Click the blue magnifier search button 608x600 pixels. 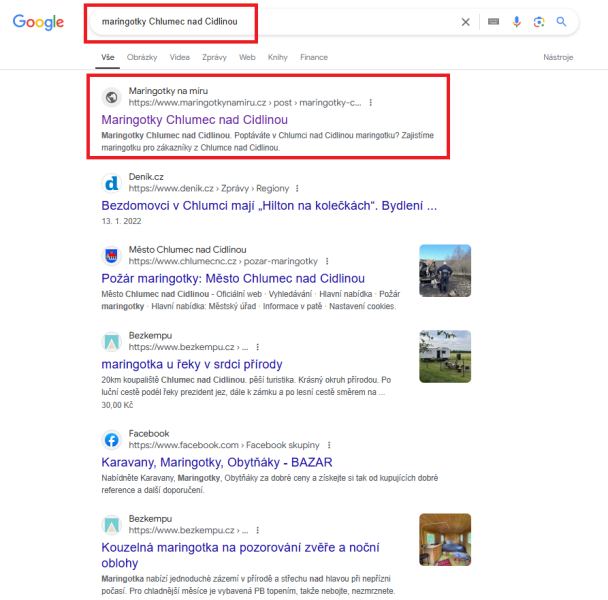tap(561, 22)
